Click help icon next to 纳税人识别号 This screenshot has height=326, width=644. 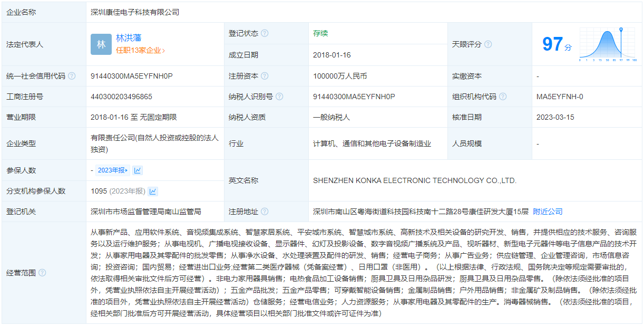tap(279, 97)
